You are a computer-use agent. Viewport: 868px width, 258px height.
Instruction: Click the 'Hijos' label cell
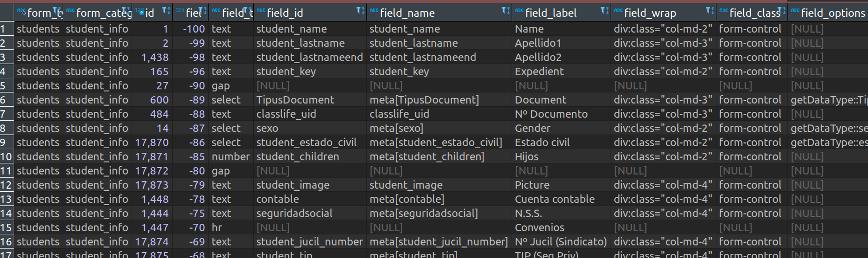[x=561, y=157]
